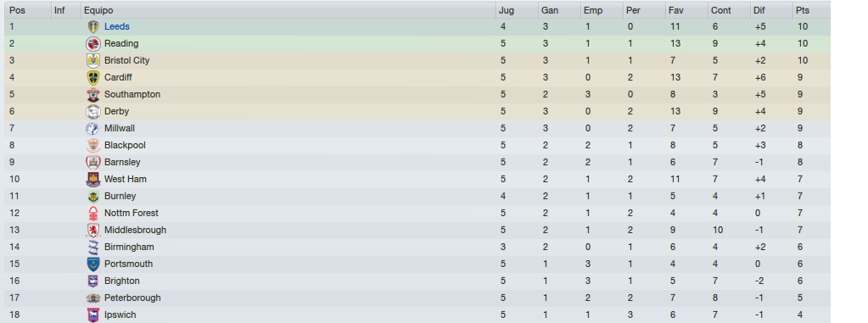Click the Reading club badge
The width and height of the screenshot is (868, 323).
(x=93, y=44)
